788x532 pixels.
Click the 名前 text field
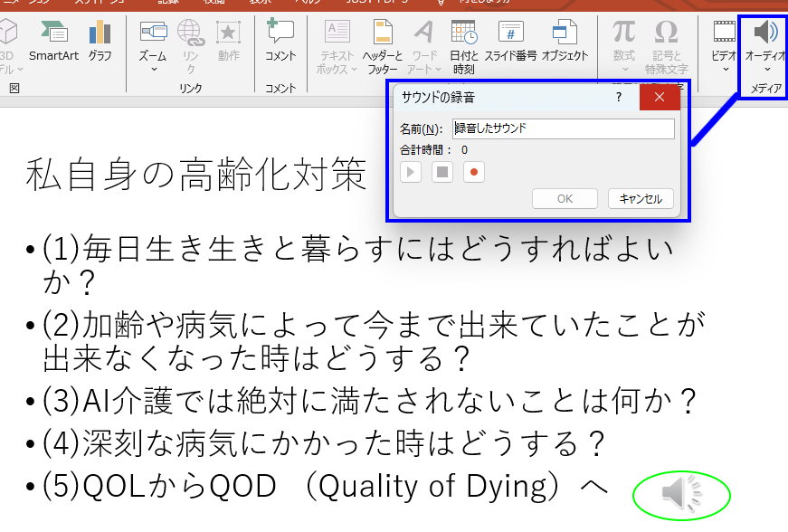pyautogui.click(x=563, y=128)
